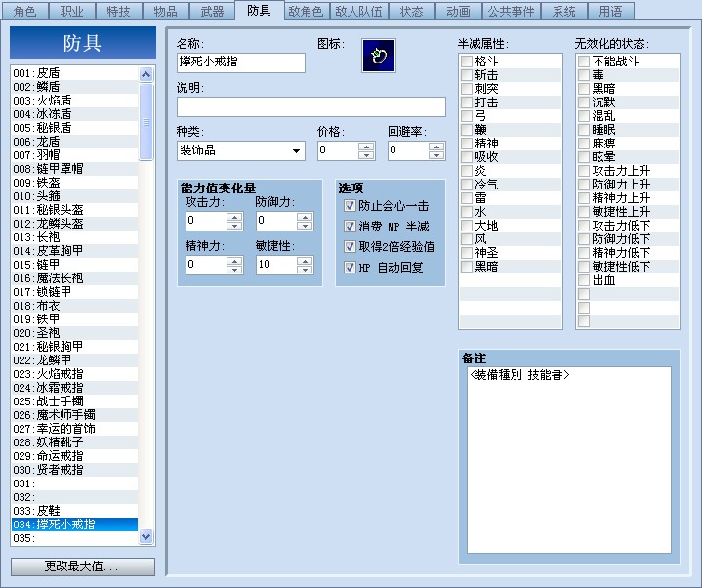Select 020:圣袍 in the armor list

tap(75, 333)
